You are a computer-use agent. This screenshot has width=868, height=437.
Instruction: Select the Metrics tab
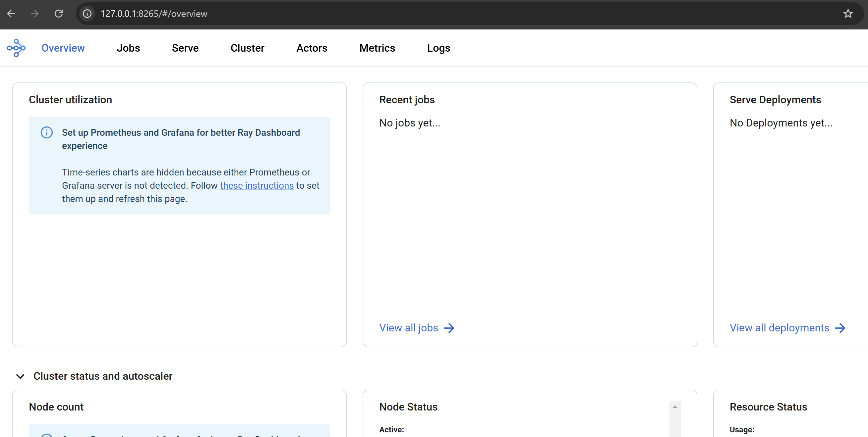(x=377, y=48)
